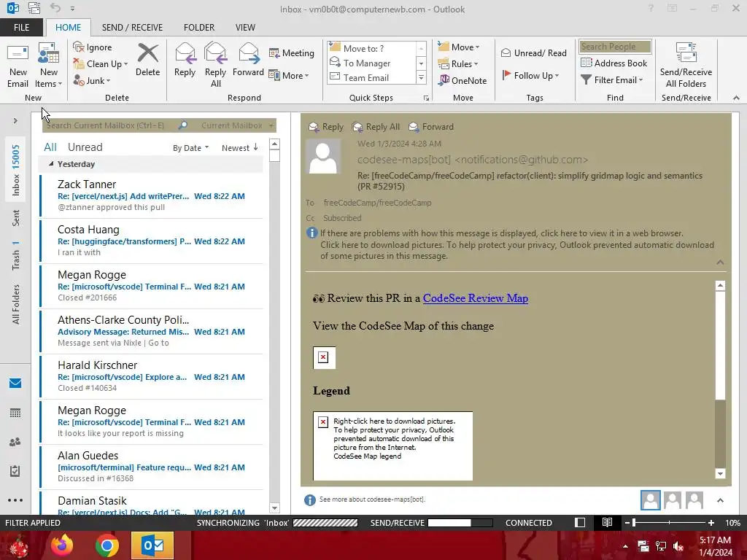Create a New Email

[x=18, y=65]
